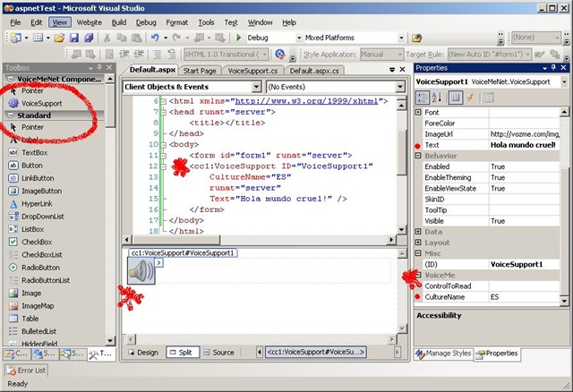The image size is (573, 392).
Task: Pin the Properties panel auto-hide
Action: pyautogui.click(x=553, y=68)
